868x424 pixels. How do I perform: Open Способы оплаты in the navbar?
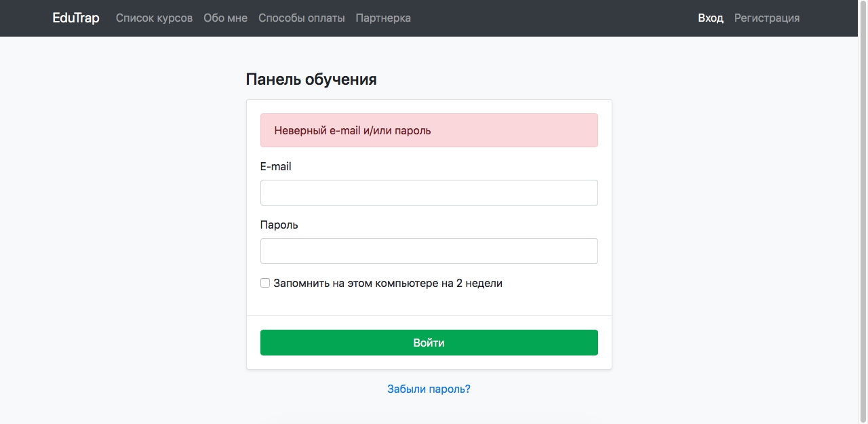301,18
